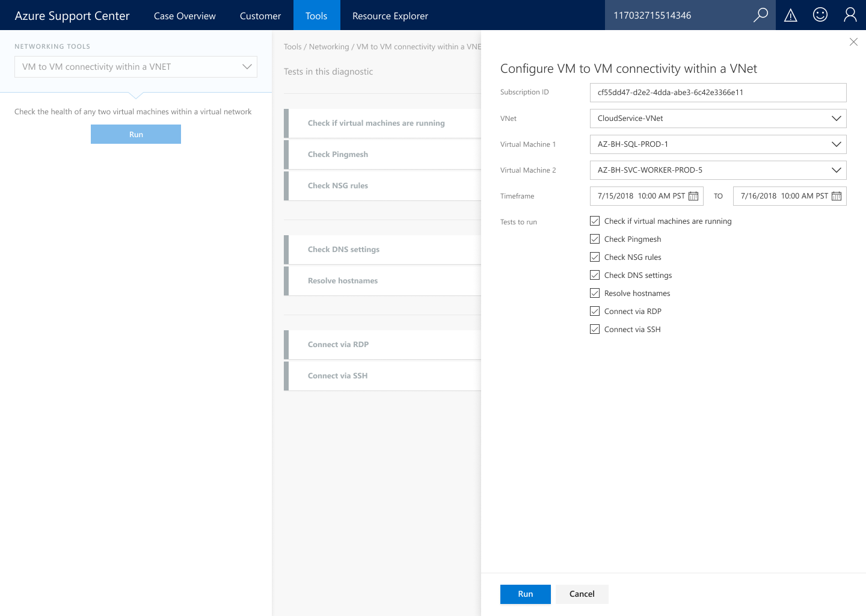866x616 pixels.
Task: Select the Connect via SSH test card
Action: (382, 376)
